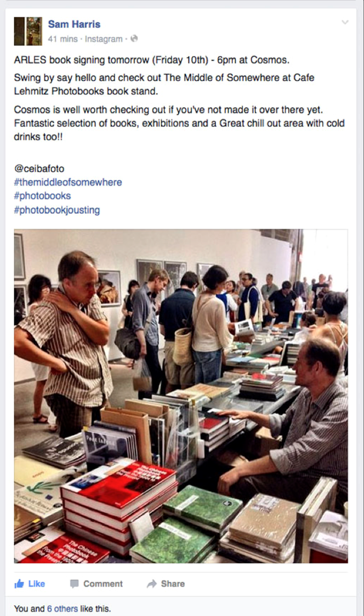Click the ARLES book signing post text
This screenshot has width=364, height=616.
pos(151,60)
